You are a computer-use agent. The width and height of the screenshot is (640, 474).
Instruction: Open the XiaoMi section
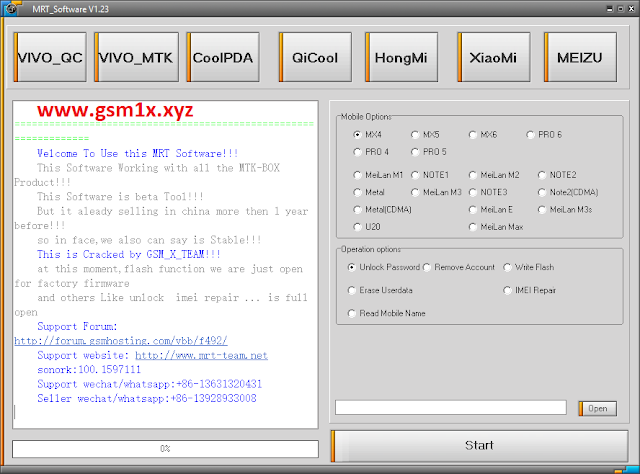point(493,57)
